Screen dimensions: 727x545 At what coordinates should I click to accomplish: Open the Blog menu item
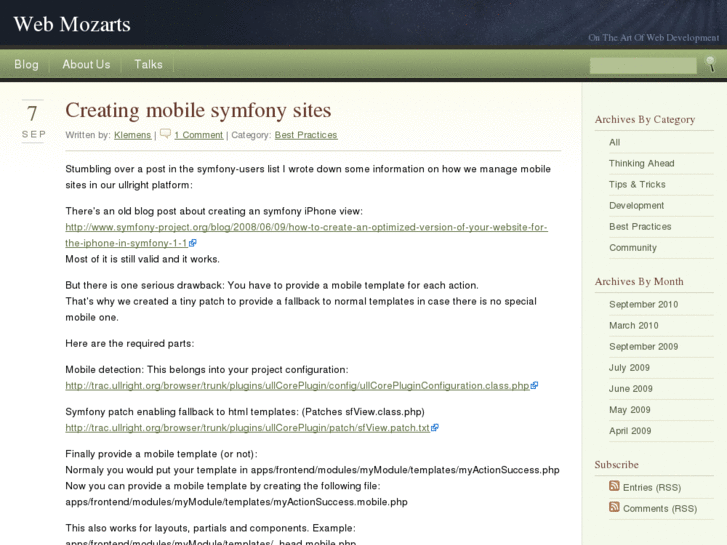pos(26,64)
